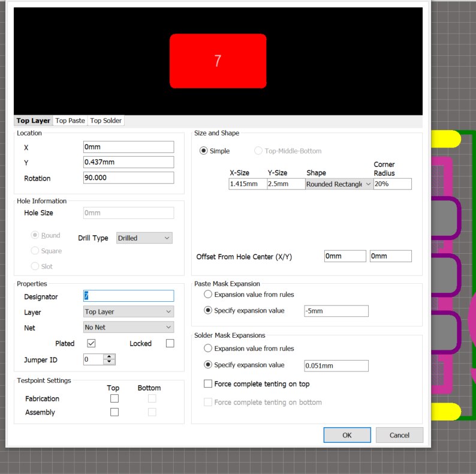Increase the Jumper ID with up arrow
Image resolution: width=476 pixels, height=474 pixels.
[109, 357]
